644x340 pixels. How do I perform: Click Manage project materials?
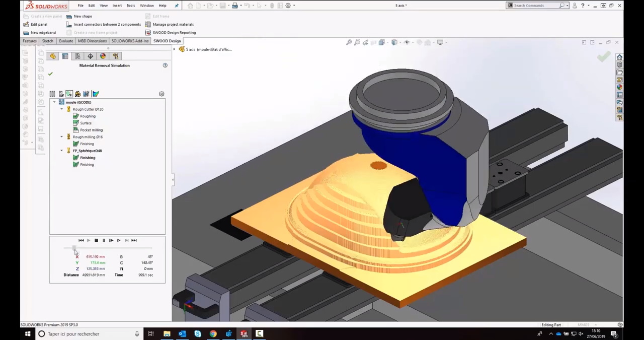tap(173, 24)
